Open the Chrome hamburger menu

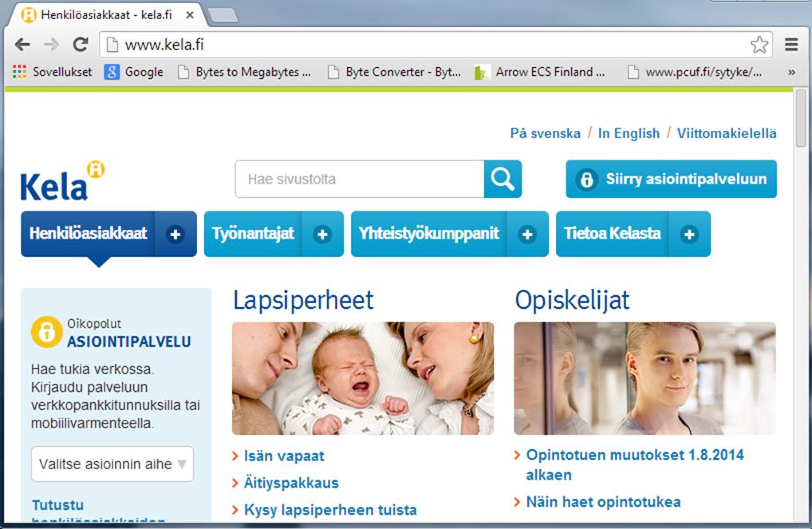791,45
